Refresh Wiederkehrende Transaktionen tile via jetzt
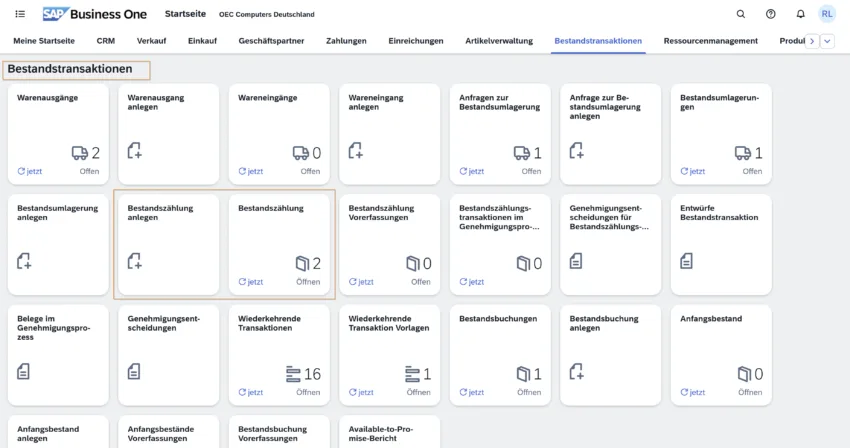850x448 pixels. pos(251,392)
